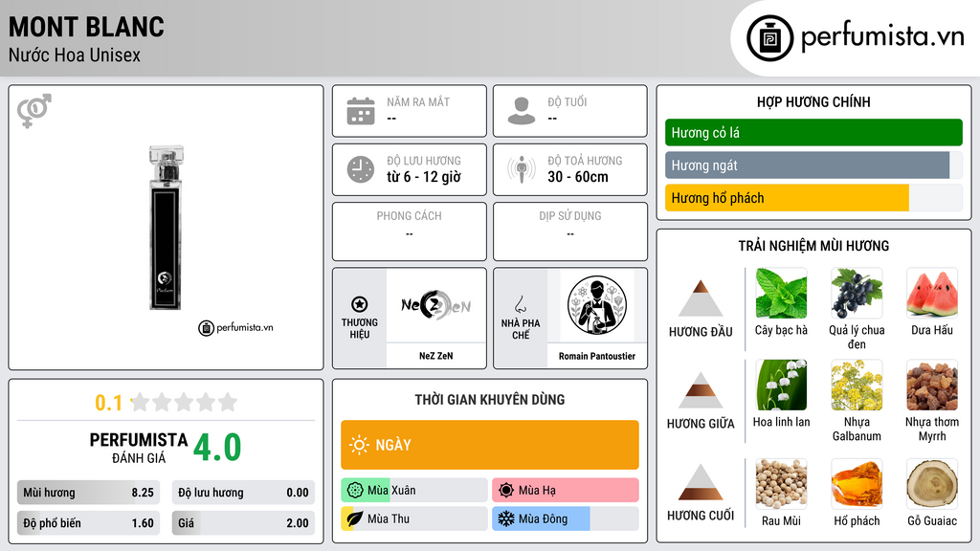Click the Romain Pantoustier name label
980x551 pixels.
click(597, 356)
